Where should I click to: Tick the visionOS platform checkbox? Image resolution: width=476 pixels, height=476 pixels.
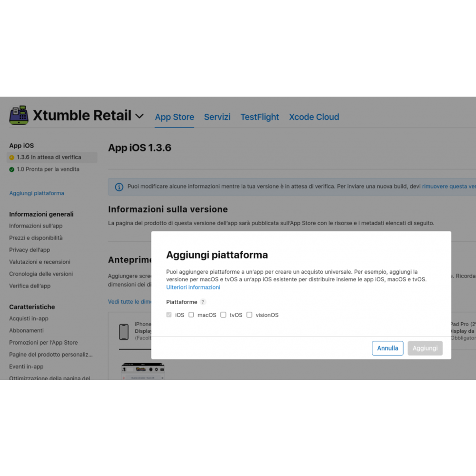[x=249, y=315]
